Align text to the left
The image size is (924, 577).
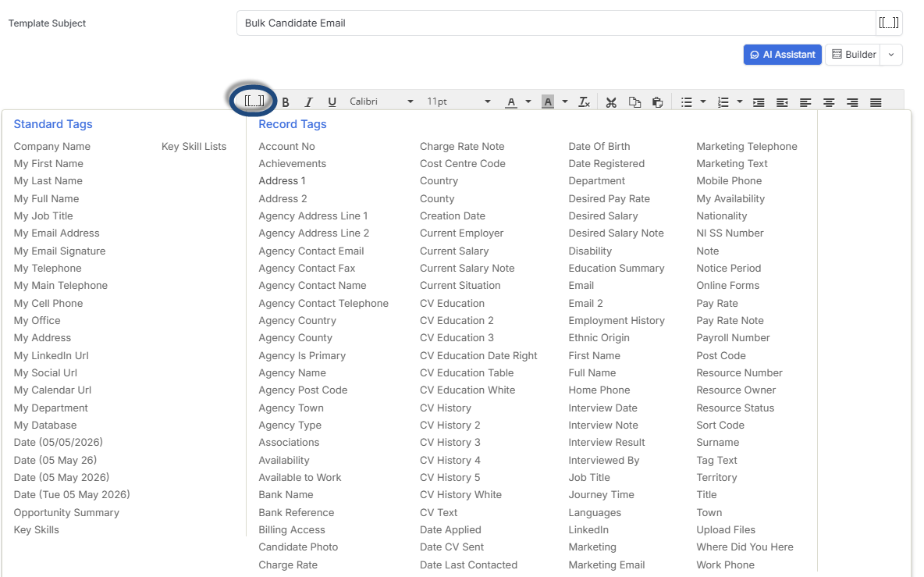[x=805, y=102]
